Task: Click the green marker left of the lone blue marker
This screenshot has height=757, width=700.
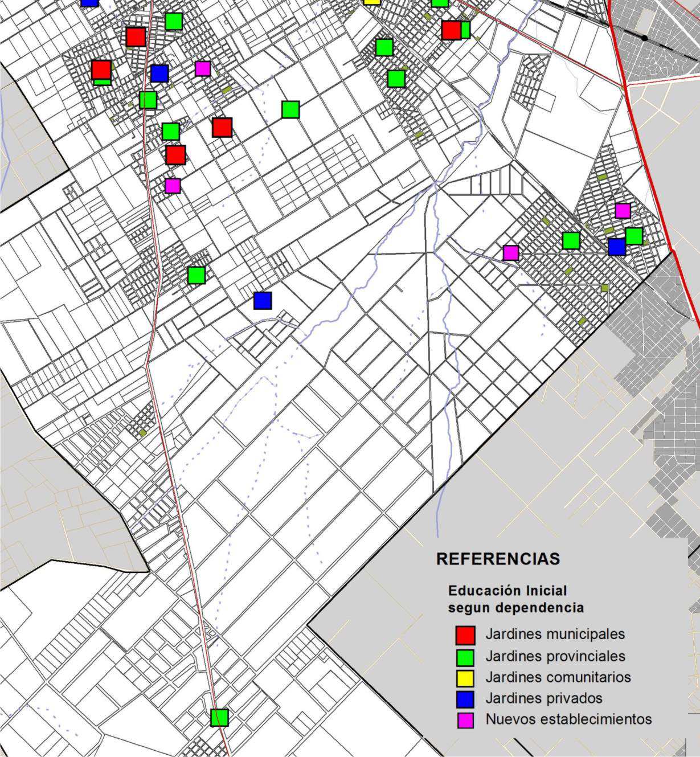Action: (x=197, y=275)
